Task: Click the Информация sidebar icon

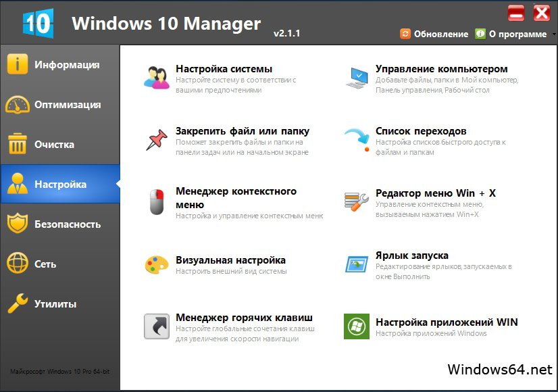Action: (17, 64)
